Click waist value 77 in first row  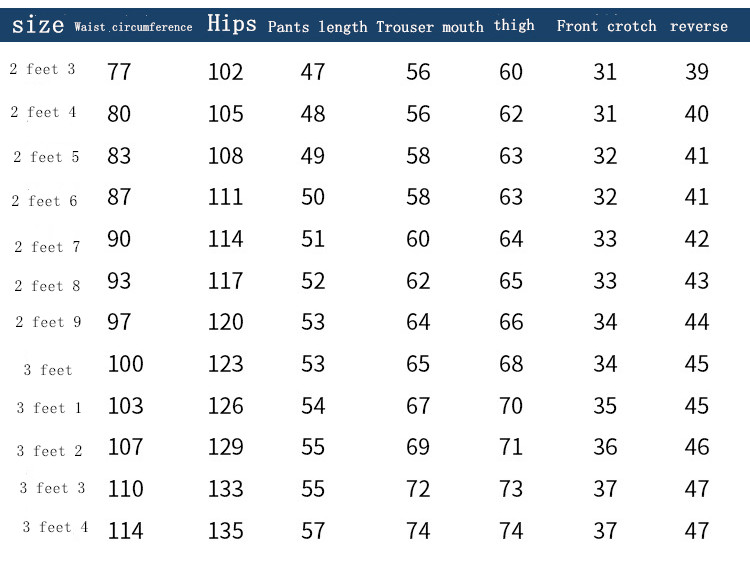(x=118, y=72)
